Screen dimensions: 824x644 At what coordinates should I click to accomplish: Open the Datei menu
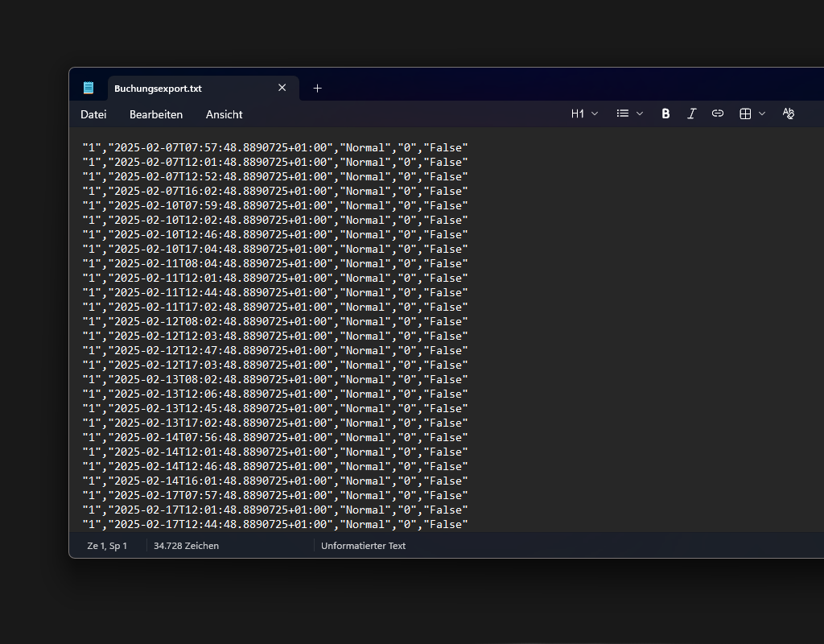(93, 114)
